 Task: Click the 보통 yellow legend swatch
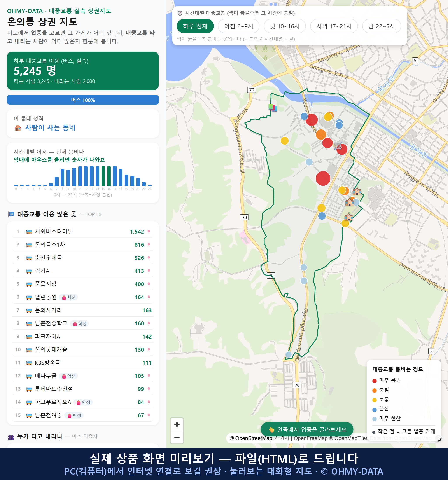coord(374,400)
